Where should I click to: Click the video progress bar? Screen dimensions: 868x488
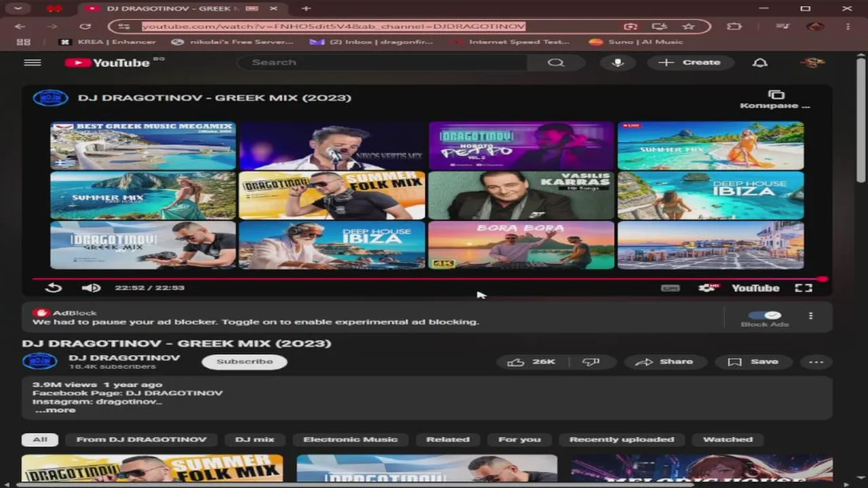point(429,279)
